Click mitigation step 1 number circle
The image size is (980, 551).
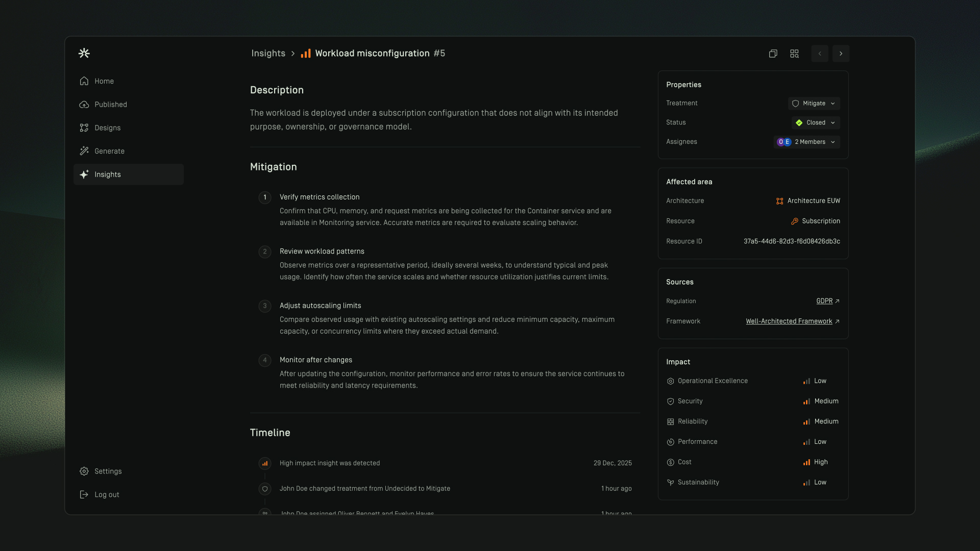(x=265, y=197)
